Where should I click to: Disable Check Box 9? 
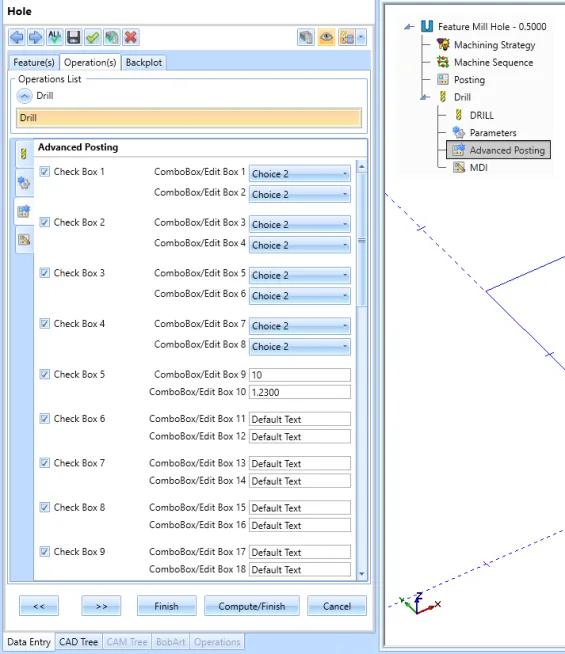[45, 551]
